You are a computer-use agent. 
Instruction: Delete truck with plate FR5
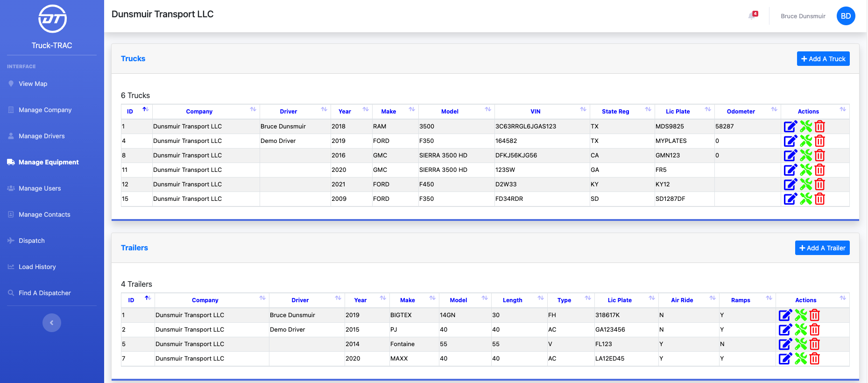click(820, 170)
